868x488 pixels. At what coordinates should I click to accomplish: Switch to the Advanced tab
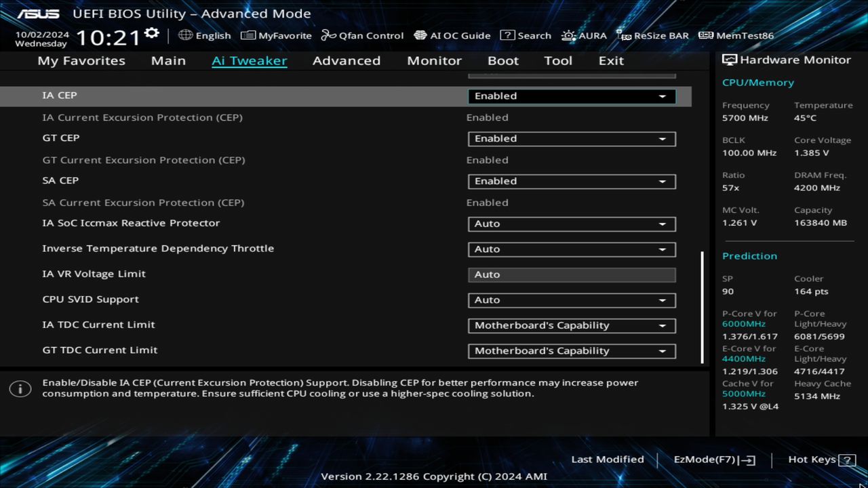click(x=347, y=60)
